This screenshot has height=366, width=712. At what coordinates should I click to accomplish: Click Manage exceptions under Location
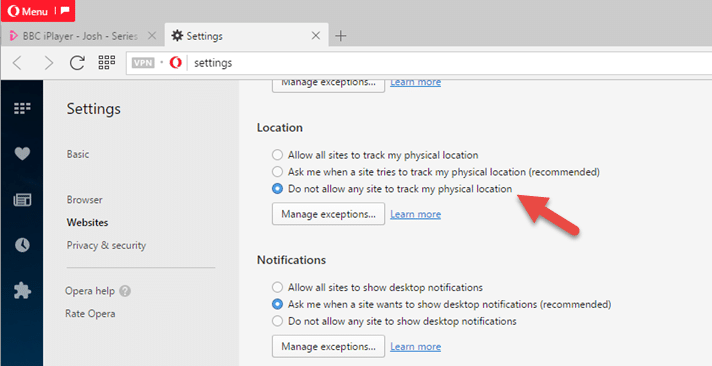[328, 214]
